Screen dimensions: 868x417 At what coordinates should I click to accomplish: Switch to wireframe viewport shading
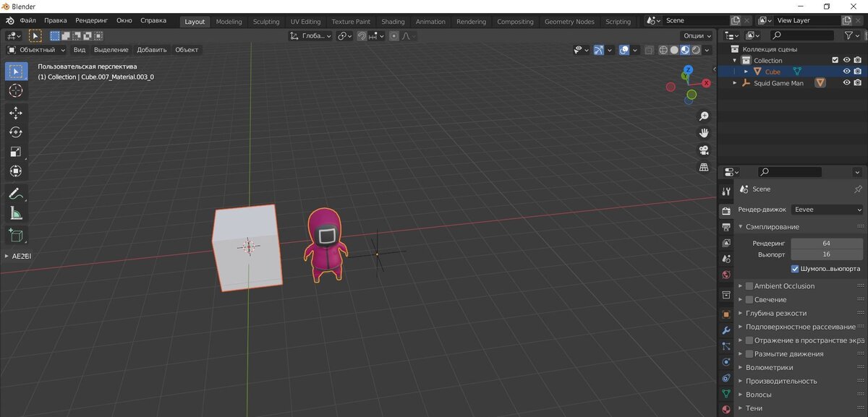click(663, 50)
